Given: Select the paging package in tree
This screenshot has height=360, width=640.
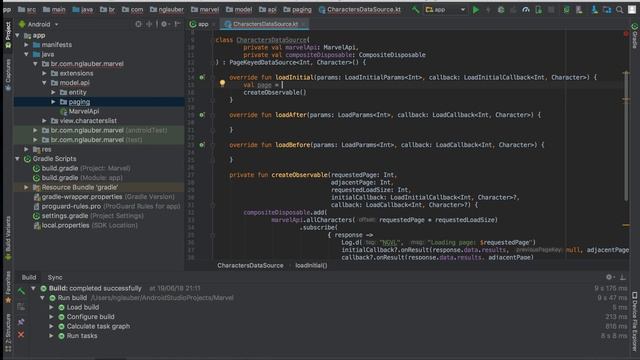Looking at the screenshot, I should 79,102.
